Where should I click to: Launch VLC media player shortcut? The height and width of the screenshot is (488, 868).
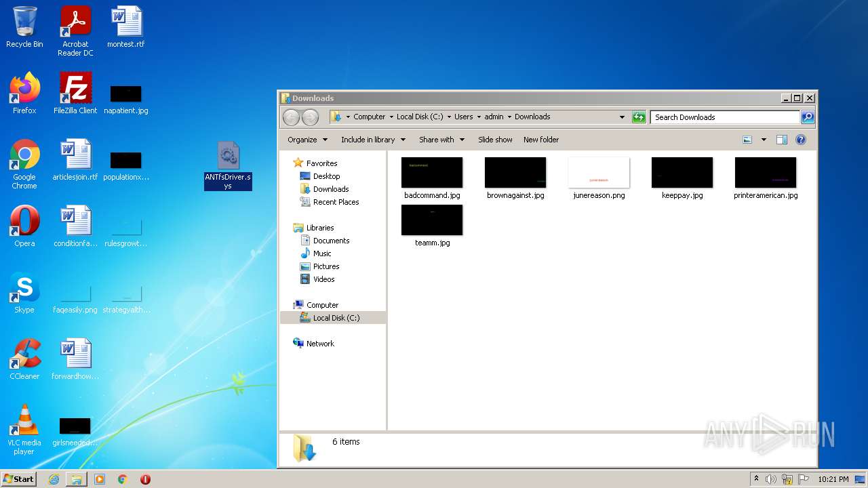[24, 430]
